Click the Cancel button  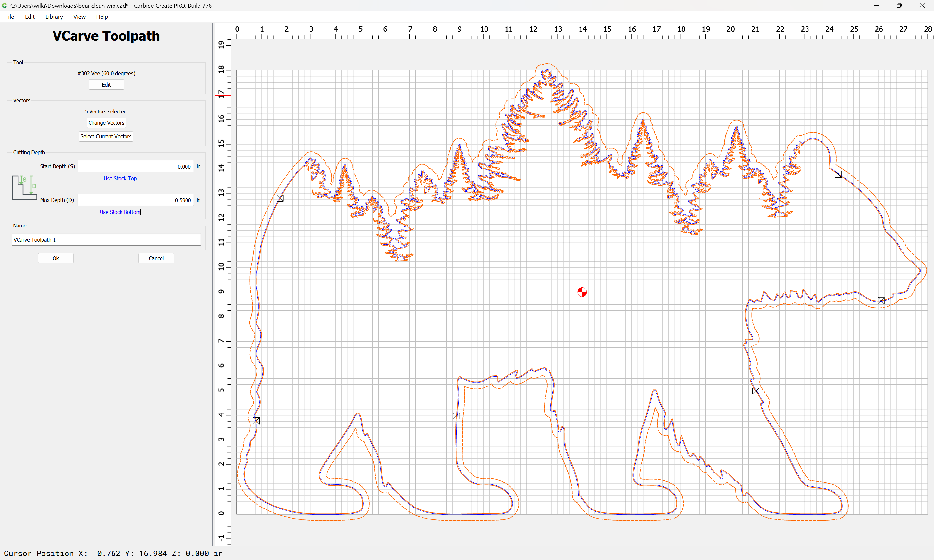pyautogui.click(x=156, y=258)
